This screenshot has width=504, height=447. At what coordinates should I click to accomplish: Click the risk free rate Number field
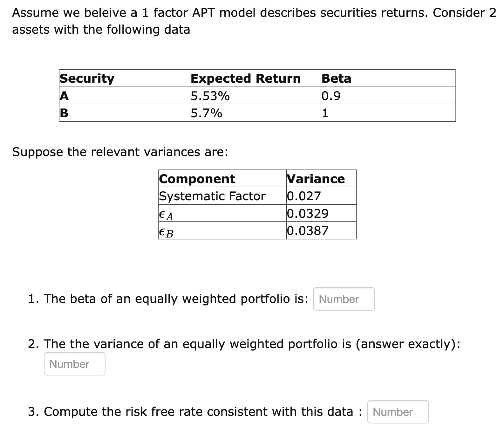(398, 412)
